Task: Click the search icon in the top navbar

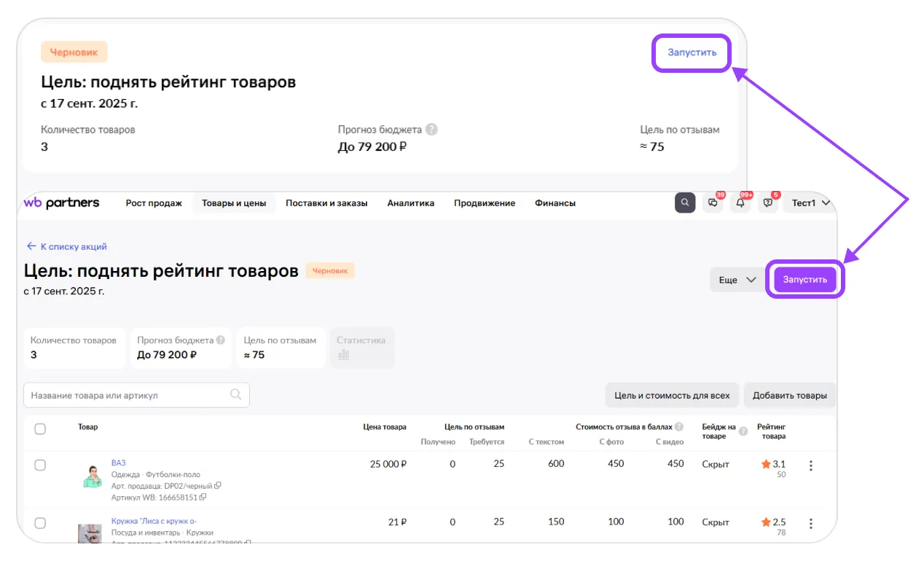Action: tap(684, 203)
